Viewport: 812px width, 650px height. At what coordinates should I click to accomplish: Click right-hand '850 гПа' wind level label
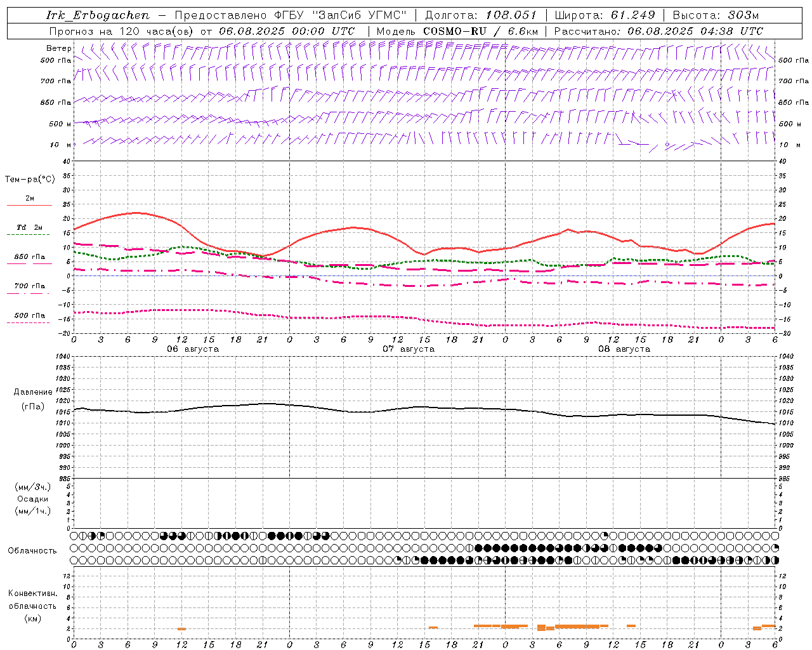[794, 102]
